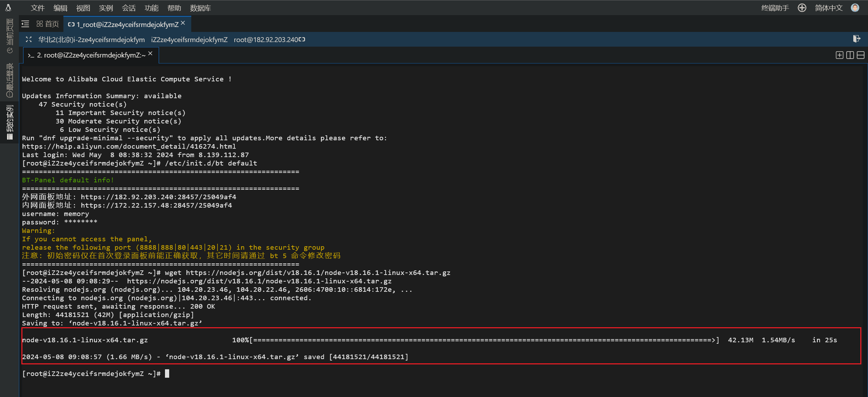Viewport: 868px width, 397px height.
Task: Open 终端助手 terminal assistant
Action: click(775, 8)
